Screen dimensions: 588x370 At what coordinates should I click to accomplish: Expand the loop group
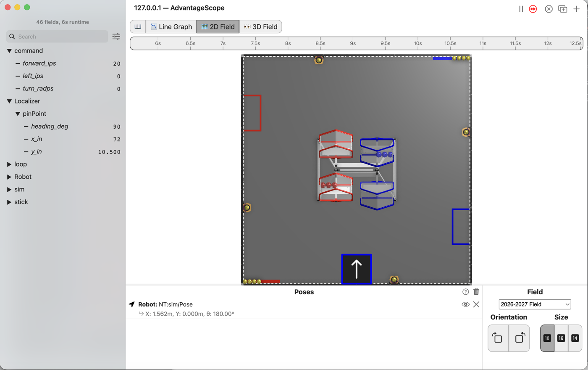pyautogui.click(x=9, y=164)
